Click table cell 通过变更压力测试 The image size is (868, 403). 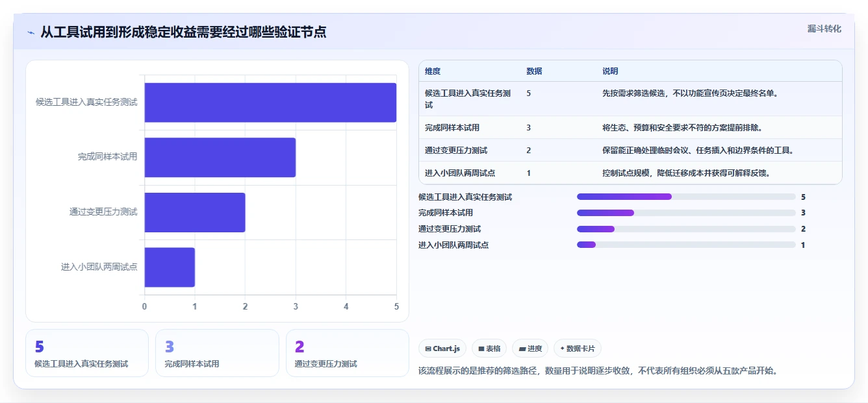tap(456, 151)
